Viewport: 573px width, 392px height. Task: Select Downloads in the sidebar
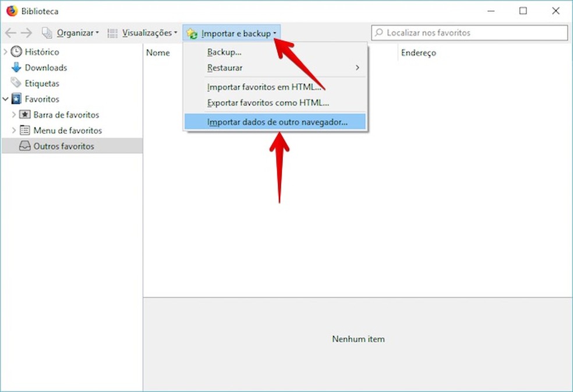pos(45,68)
